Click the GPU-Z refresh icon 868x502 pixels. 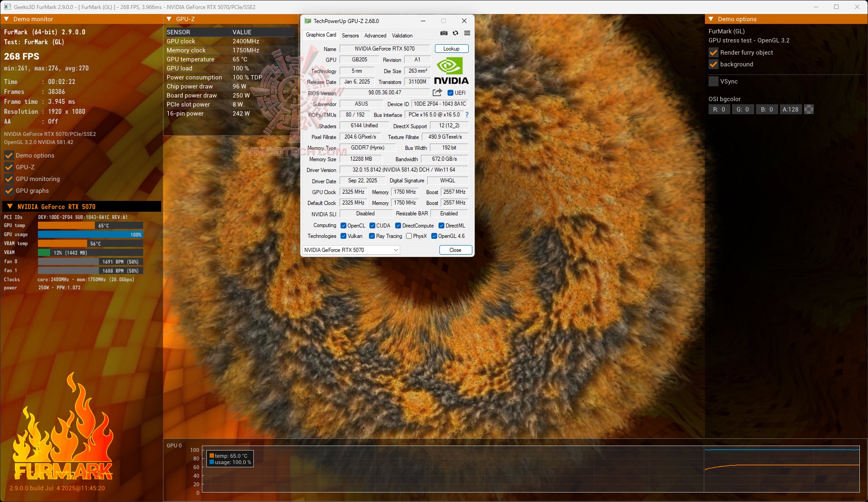(455, 33)
